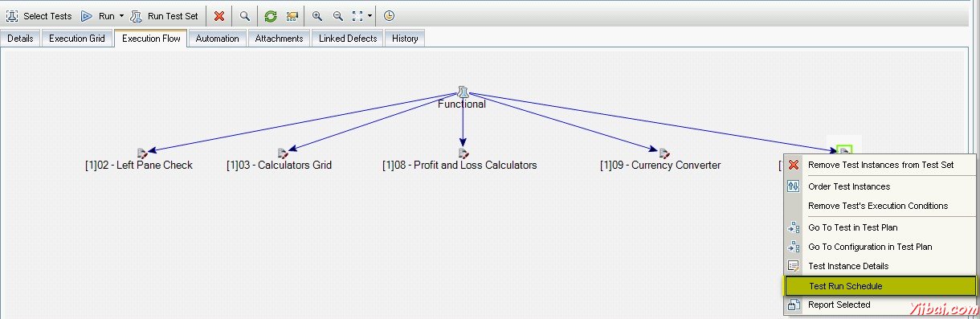Click the red X icon in context menu
The image size is (980, 319).
click(x=794, y=165)
